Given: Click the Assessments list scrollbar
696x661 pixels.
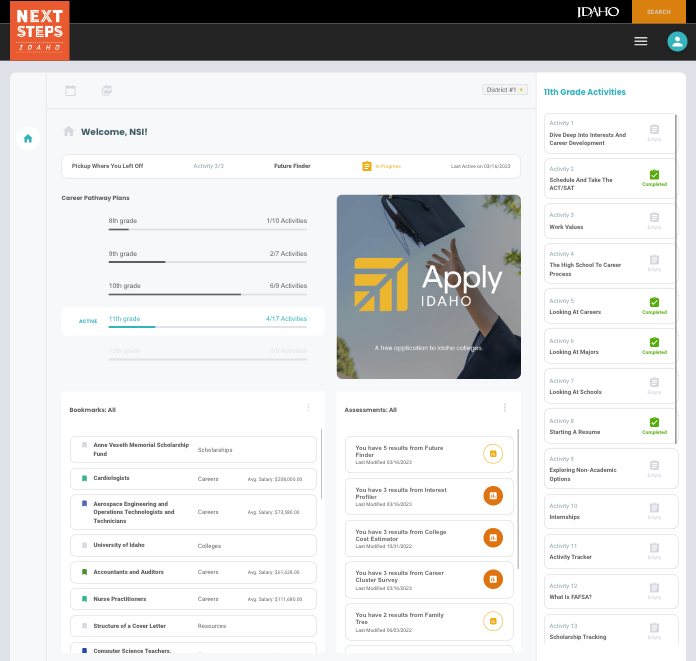Looking at the screenshot, I should click(518, 499).
